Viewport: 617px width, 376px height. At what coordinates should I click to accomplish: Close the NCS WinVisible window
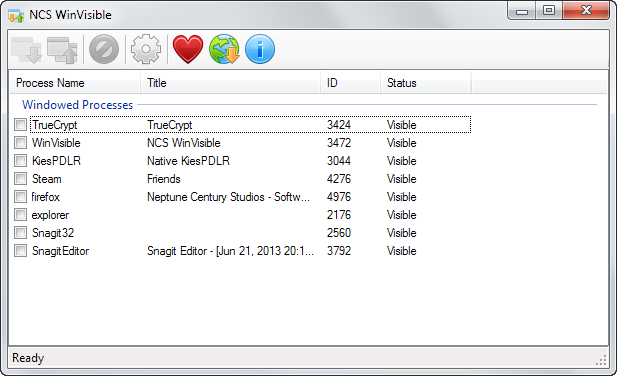[586, 11]
